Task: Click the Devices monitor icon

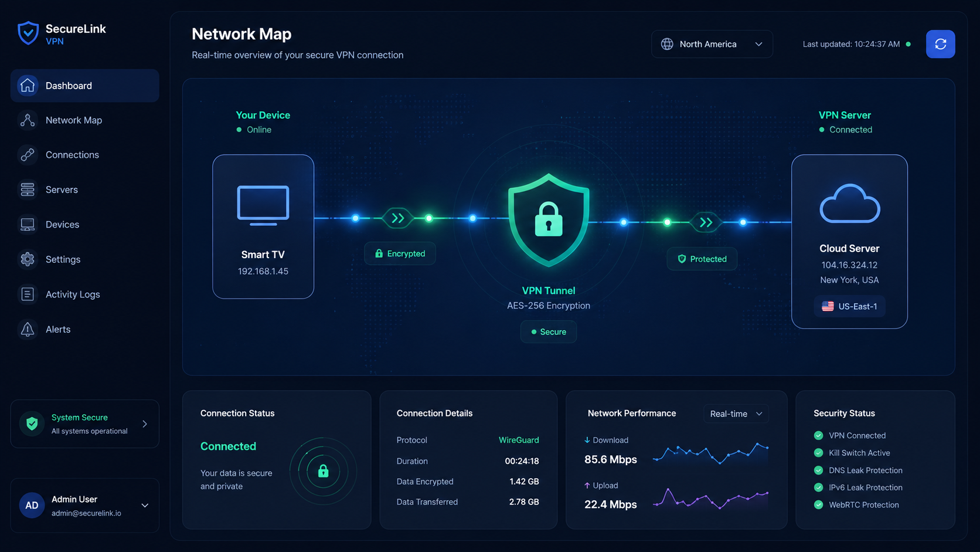Action: click(28, 225)
